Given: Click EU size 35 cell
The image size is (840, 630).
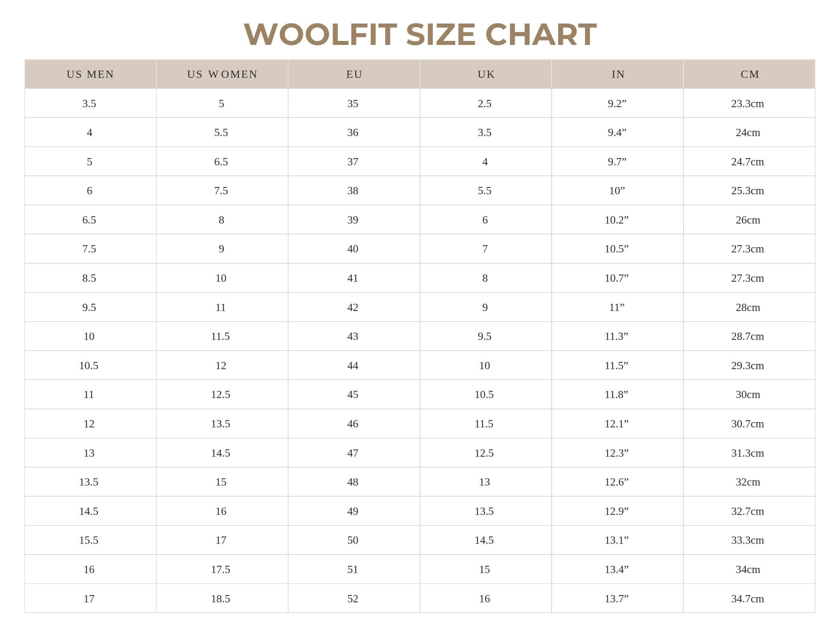Looking at the screenshot, I should click(353, 104).
